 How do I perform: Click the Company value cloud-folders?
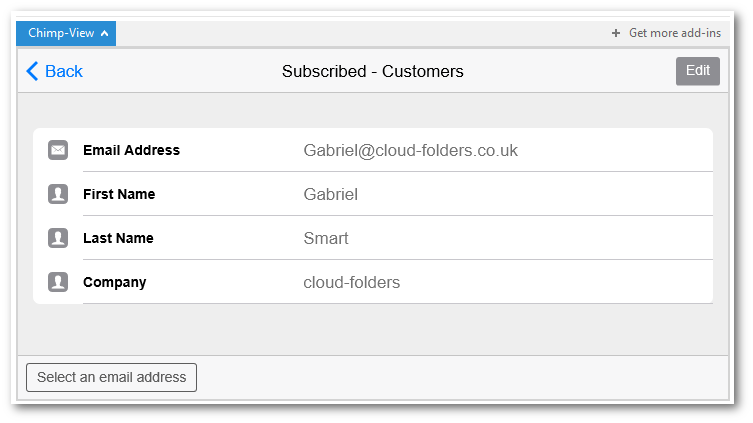352,282
